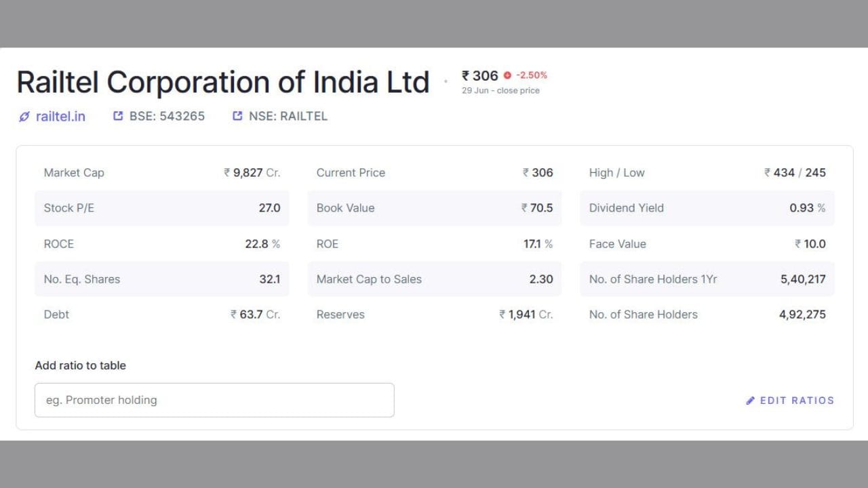Select the No. of Share Holders 1Yr row
The image size is (868, 488).
tap(707, 279)
